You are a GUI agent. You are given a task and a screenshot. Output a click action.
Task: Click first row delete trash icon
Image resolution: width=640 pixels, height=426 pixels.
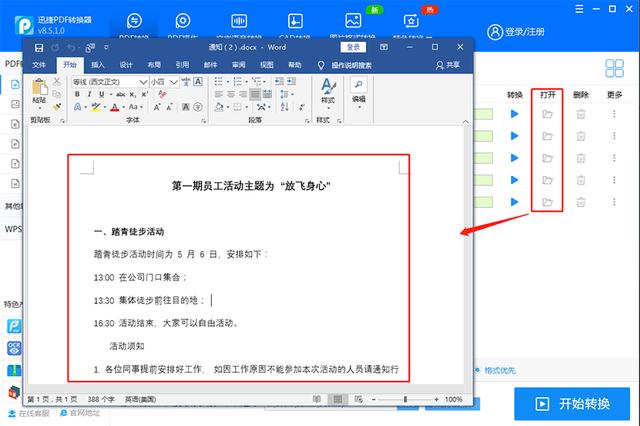[581, 114]
